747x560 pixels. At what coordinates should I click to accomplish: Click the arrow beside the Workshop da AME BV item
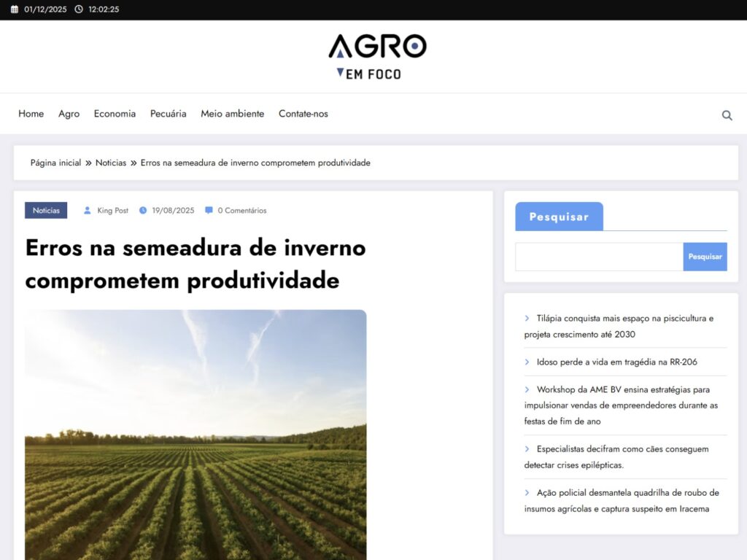[x=527, y=389]
